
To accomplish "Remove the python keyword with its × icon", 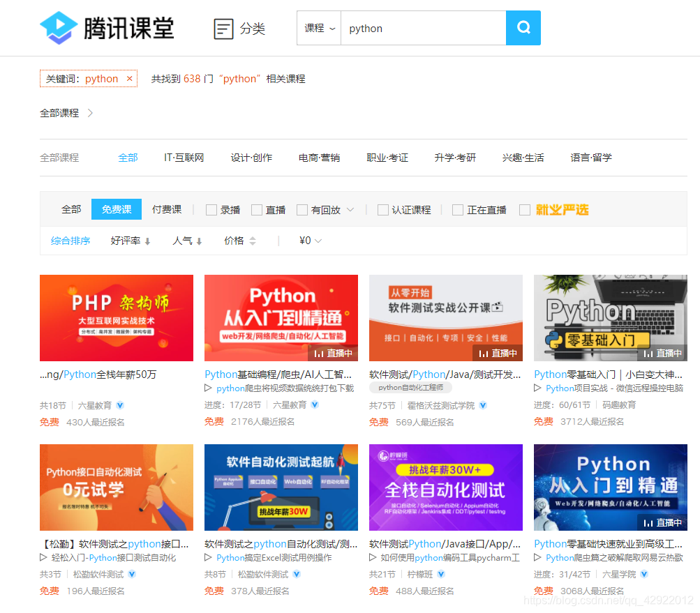I will [130, 79].
